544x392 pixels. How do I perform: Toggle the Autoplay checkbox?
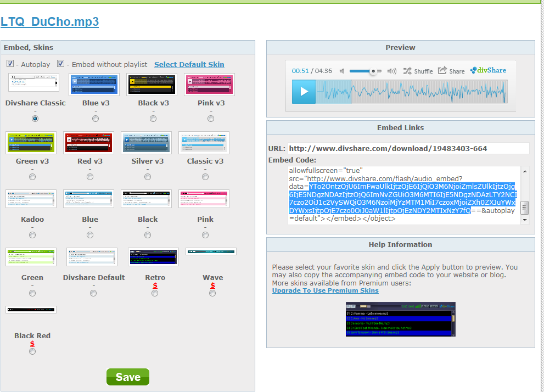[x=10, y=64]
